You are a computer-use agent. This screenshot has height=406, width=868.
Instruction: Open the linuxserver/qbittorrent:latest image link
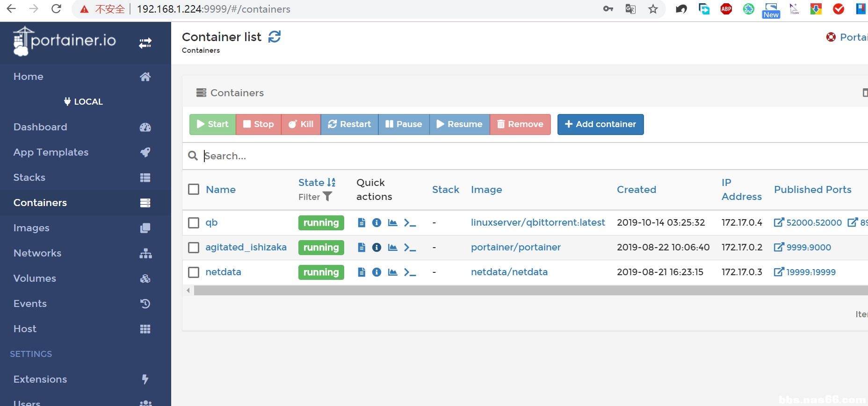tap(538, 222)
